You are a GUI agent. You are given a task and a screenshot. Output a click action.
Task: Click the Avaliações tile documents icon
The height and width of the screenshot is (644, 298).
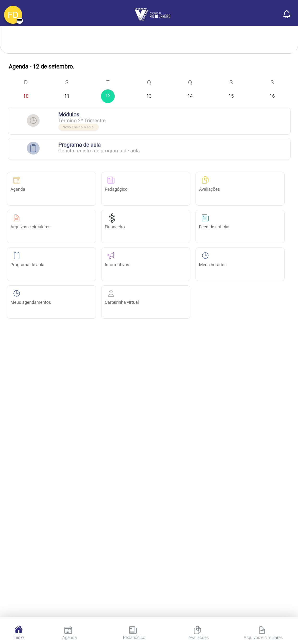[x=205, y=180]
